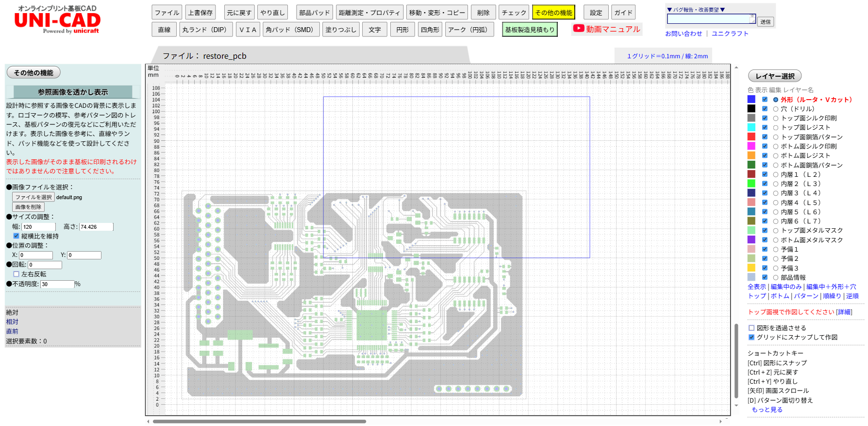868x426 pixels.
Task: Open the その他の機能 yellow menu
Action: [x=553, y=13]
